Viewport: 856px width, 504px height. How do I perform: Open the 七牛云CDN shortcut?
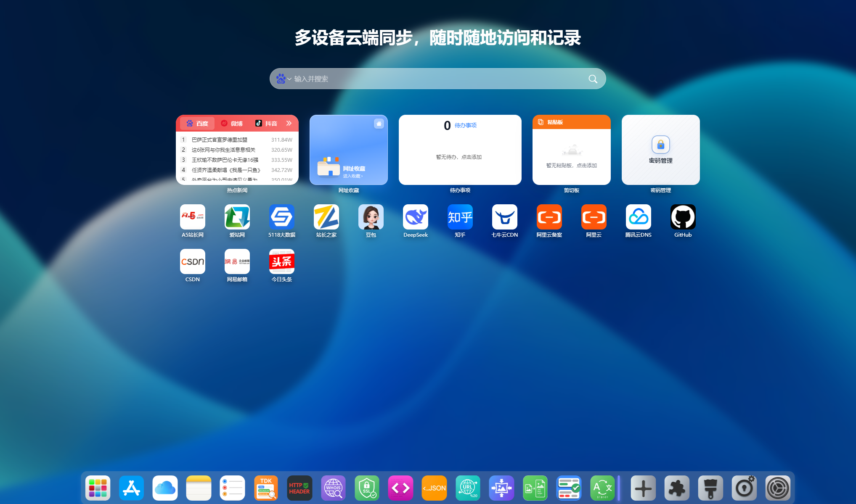(x=505, y=217)
